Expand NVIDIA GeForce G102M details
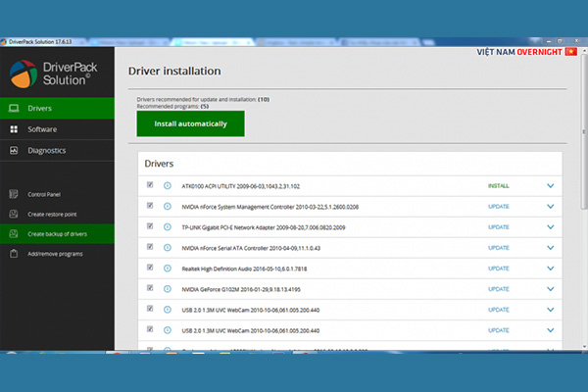Viewport: 588px width, 392px height. click(550, 289)
